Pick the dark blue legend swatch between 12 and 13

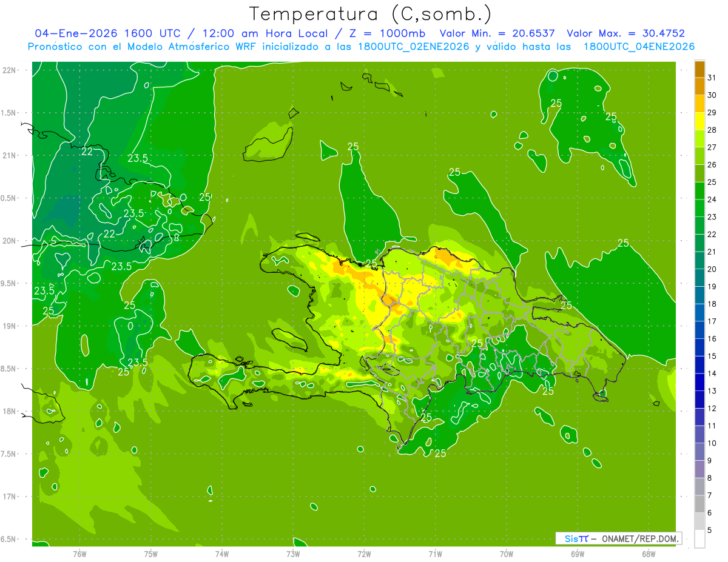(x=699, y=400)
